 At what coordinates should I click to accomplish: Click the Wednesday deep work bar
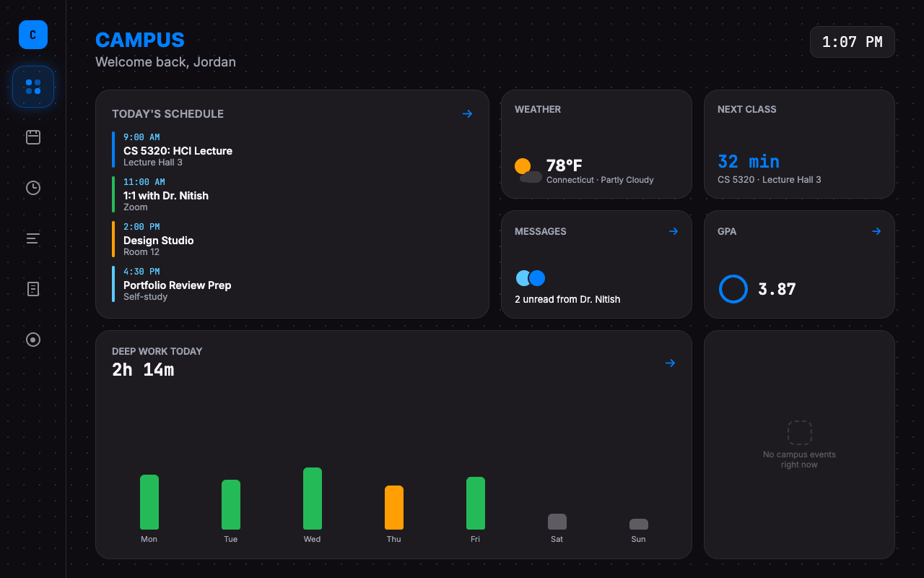tap(313, 499)
